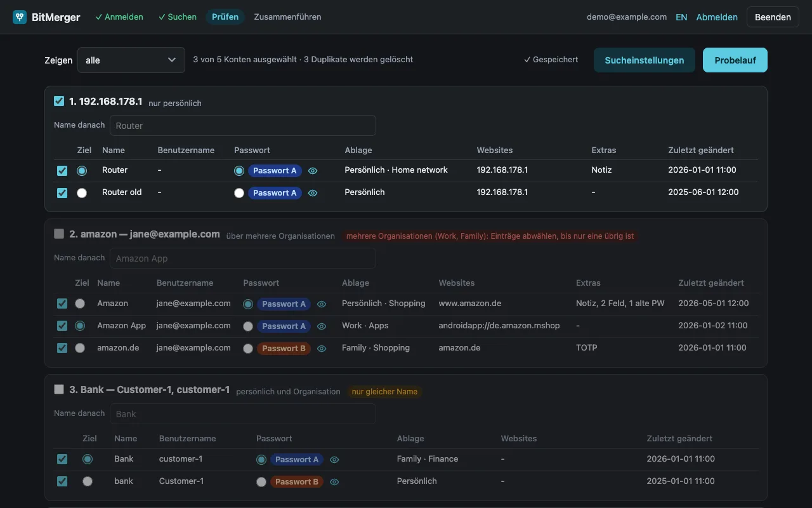This screenshot has width=812, height=508.
Task: Uncheck the Amazon App row checkbox
Action: point(62,326)
